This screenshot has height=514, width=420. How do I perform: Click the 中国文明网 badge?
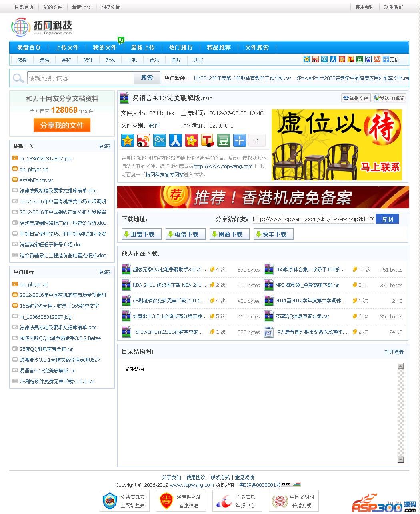click(x=294, y=501)
